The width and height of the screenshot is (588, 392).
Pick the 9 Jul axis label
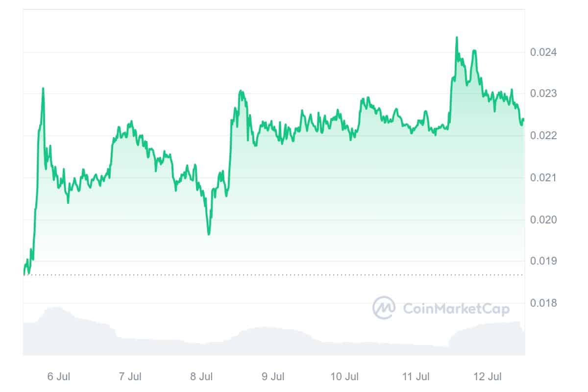[x=273, y=376]
